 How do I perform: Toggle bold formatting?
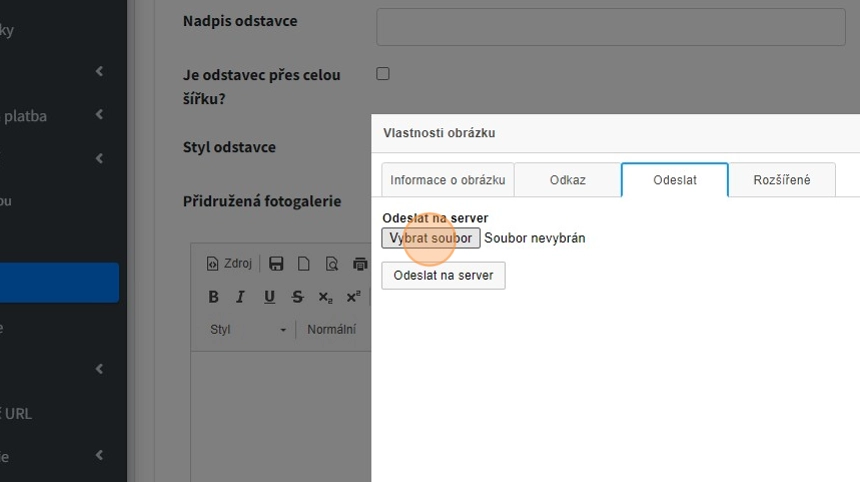coord(213,297)
